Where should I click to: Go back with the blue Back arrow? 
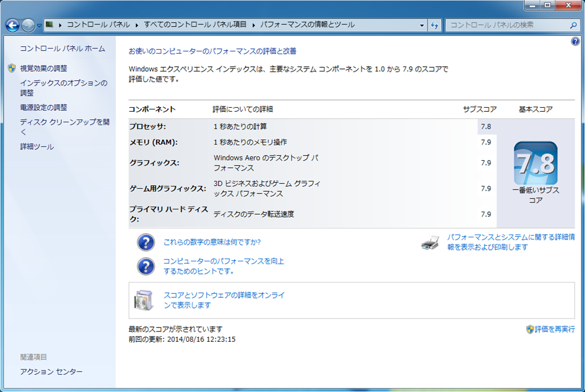coord(13,25)
